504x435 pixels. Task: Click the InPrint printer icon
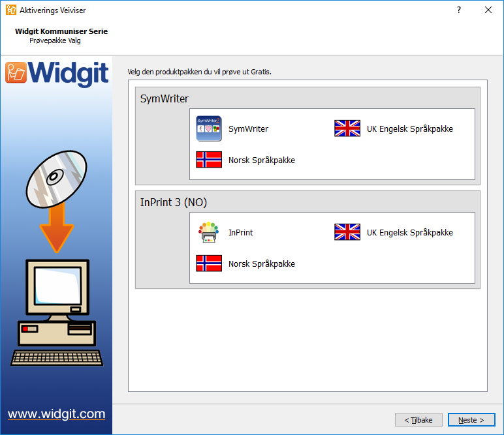tap(209, 232)
